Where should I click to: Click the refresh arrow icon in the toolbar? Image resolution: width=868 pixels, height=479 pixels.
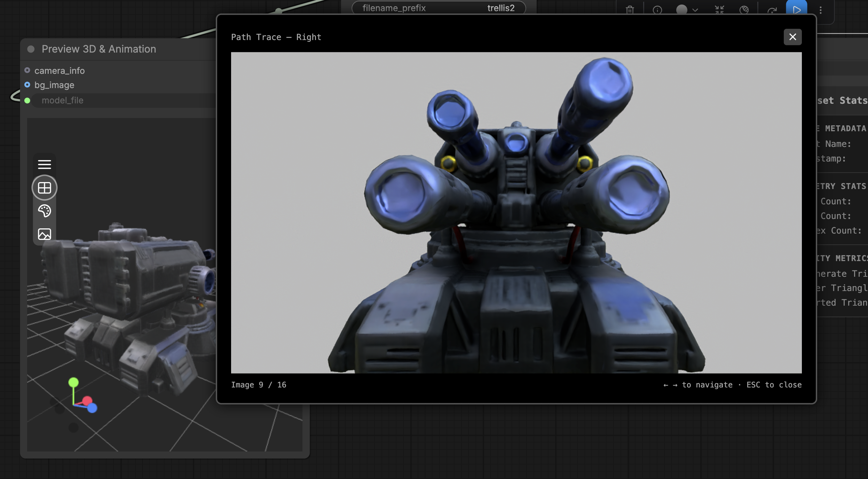click(x=772, y=10)
